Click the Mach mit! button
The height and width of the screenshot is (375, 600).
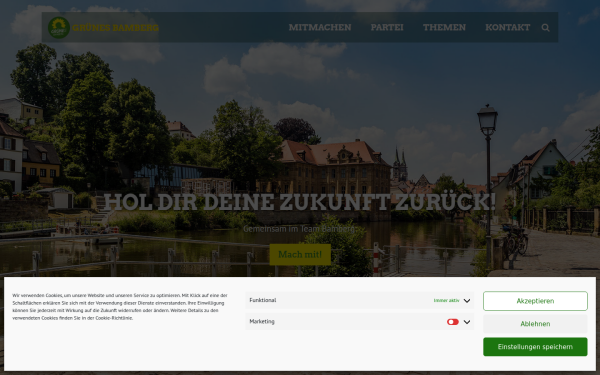coord(300,254)
